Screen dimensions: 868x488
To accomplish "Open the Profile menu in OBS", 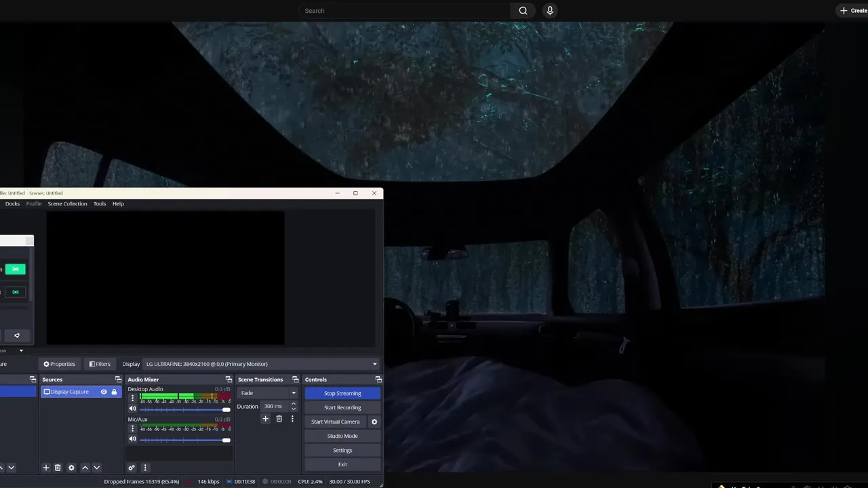I will point(34,203).
